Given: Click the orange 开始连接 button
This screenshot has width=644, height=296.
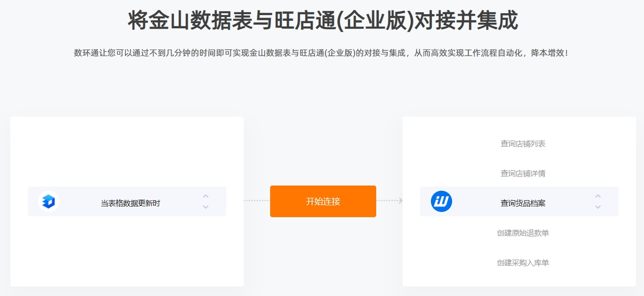Looking at the screenshot, I should [323, 201].
